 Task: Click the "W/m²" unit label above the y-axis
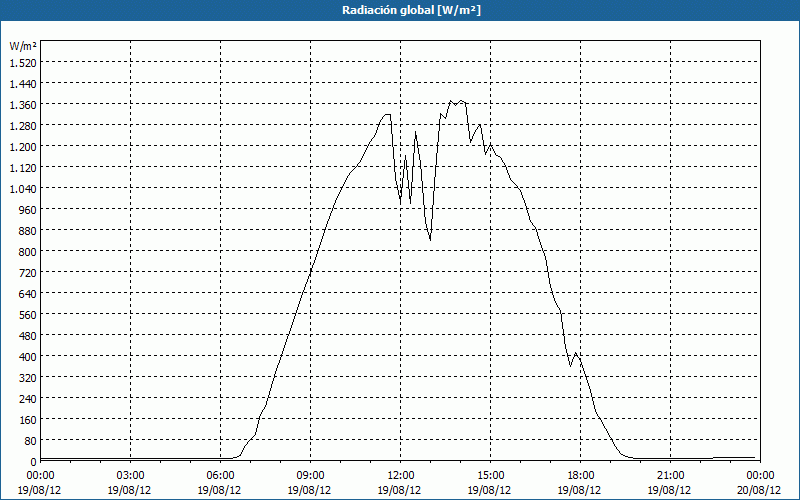click(23, 46)
